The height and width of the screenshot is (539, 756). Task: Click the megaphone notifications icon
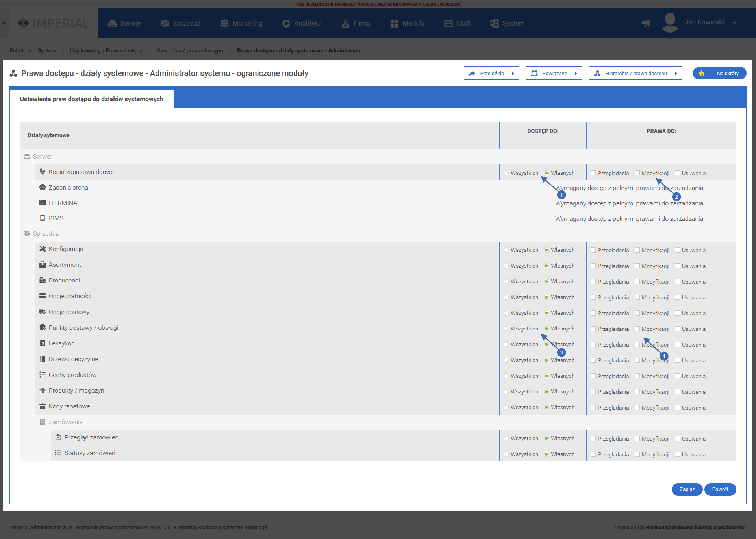pyautogui.click(x=646, y=23)
